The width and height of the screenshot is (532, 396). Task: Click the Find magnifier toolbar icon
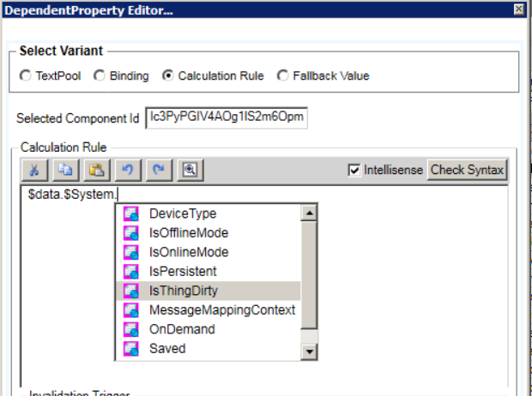pos(190,170)
